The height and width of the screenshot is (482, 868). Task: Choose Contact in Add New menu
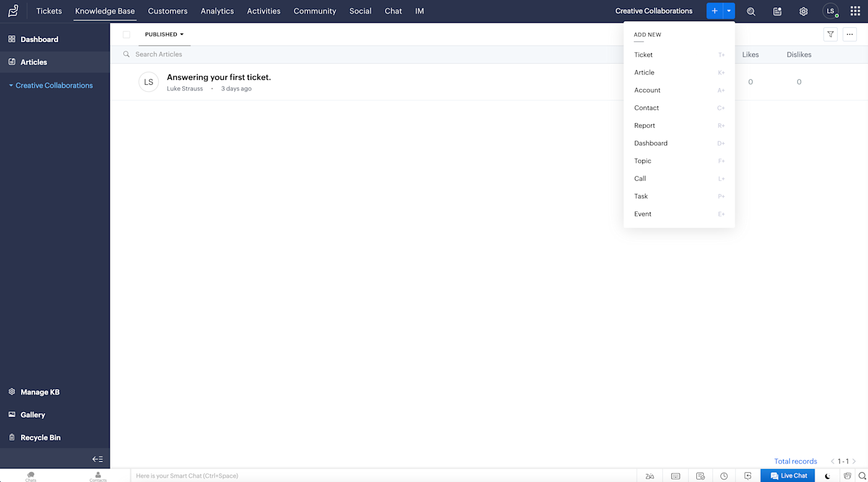pyautogui.click(x=679, y=108)
